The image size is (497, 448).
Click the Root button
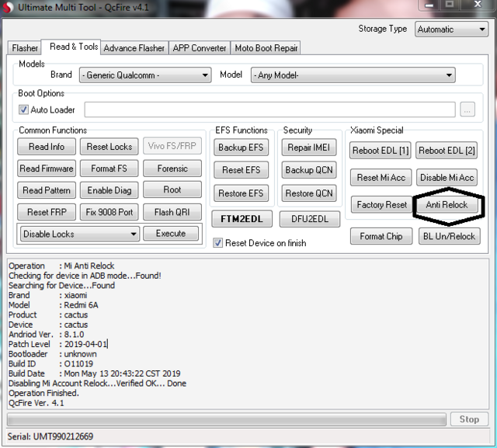coord(172,189)
